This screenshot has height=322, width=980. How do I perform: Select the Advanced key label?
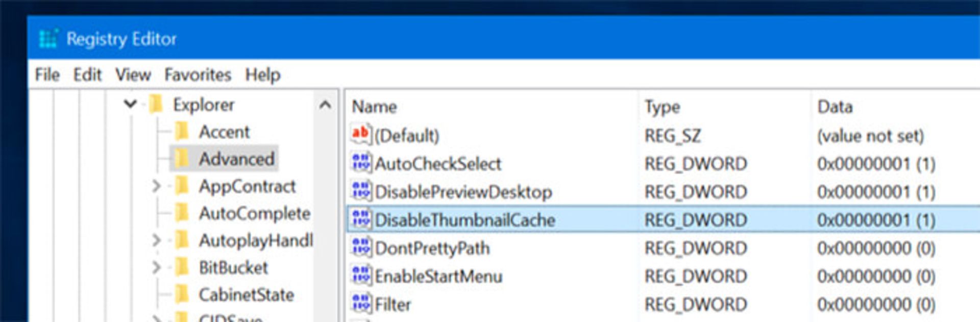(x=237, y=159)
